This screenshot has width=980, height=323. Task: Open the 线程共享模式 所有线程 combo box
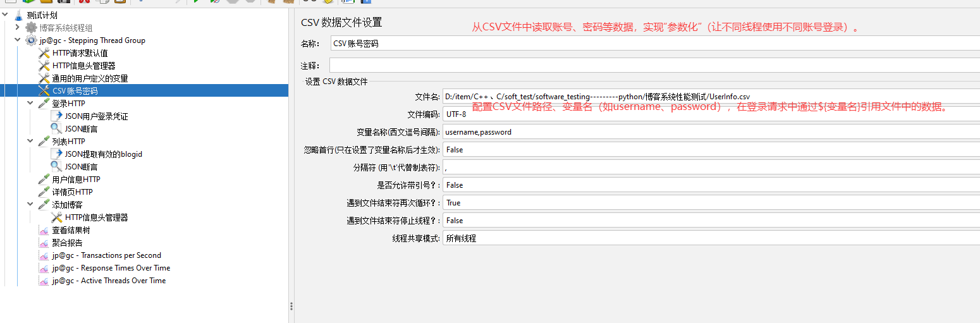tap(711, 238)
